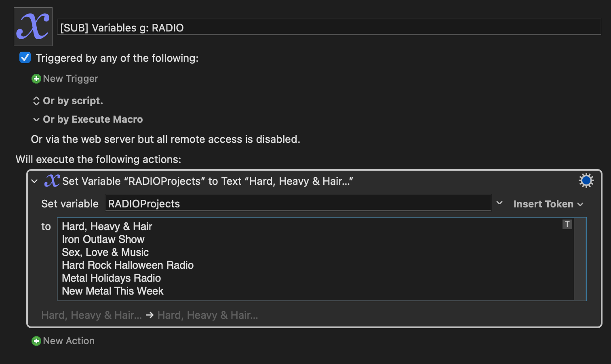The height and width of the screenshot is (364, 611).
Task: Click the macro's large script X icon
Action: (x=33, y=27)
